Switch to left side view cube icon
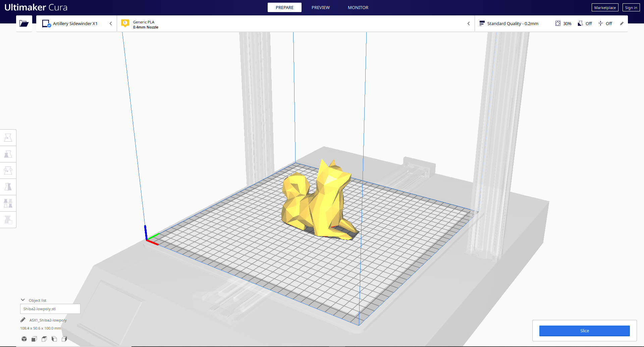The image size is (644, 347). coord(54,339)
